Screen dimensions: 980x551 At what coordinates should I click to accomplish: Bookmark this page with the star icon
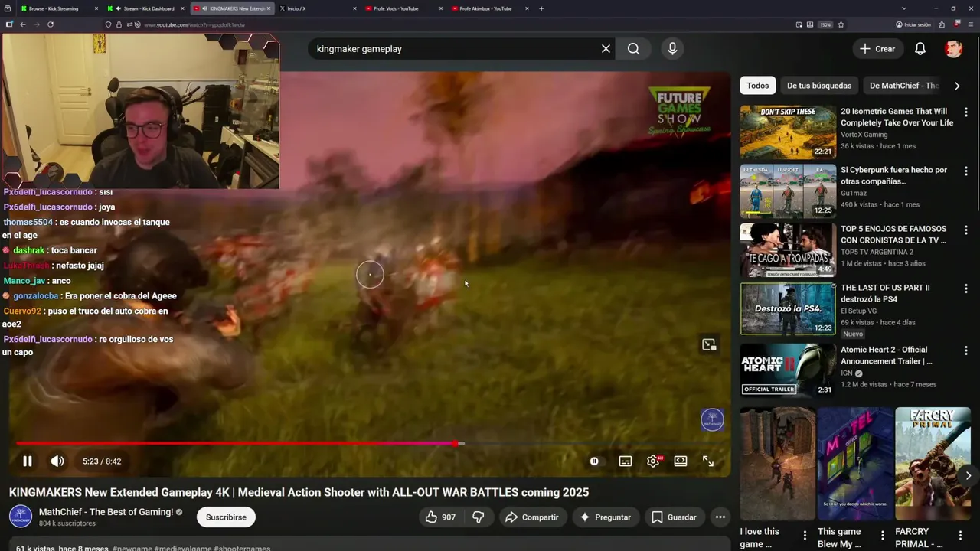(x=841, y=24)
